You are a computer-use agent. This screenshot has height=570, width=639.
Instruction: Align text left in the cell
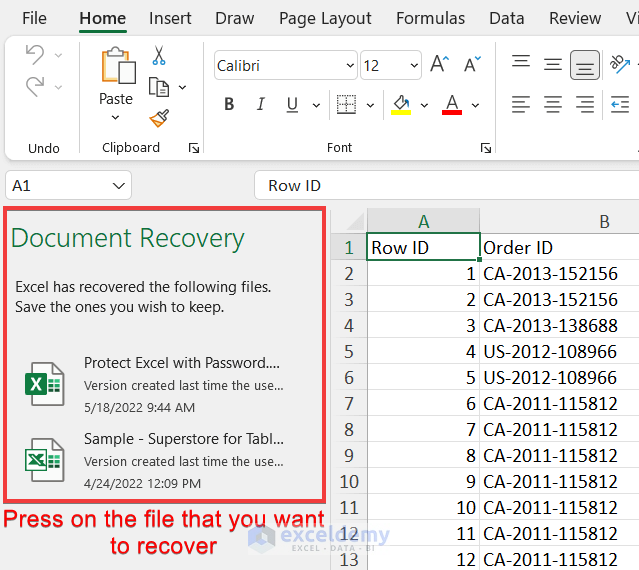point(521,104)
